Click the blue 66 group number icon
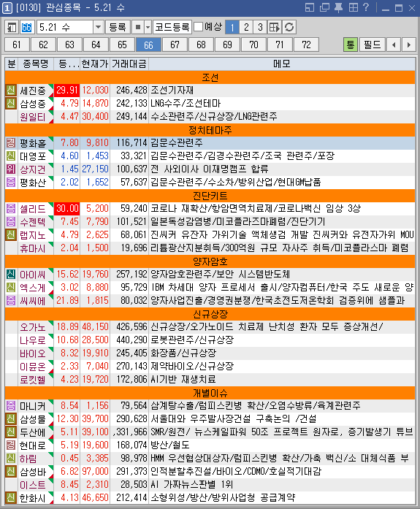Screen dimensions: 420x509 click(26, 27)
